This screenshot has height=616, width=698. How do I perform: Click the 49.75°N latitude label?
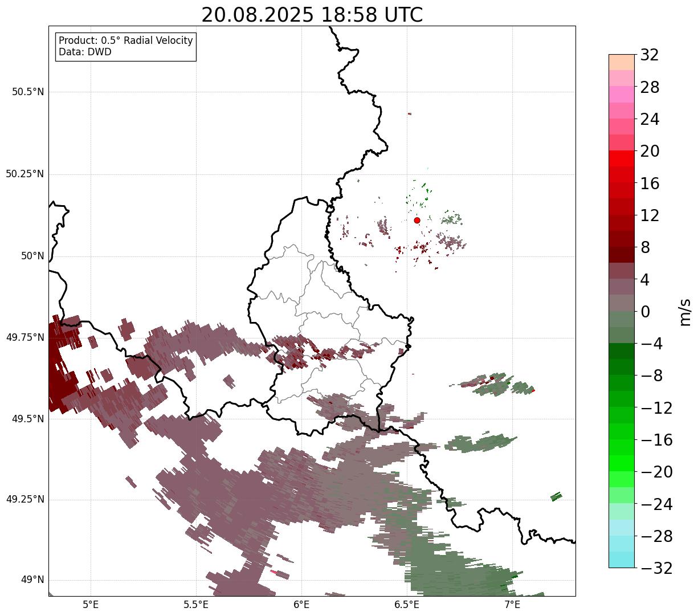[x=25, y=337]
